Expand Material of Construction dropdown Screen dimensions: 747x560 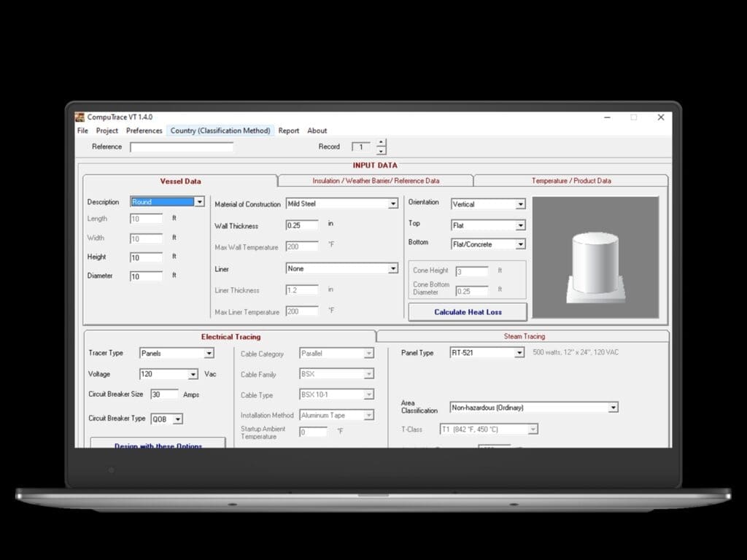coord(392,204)
